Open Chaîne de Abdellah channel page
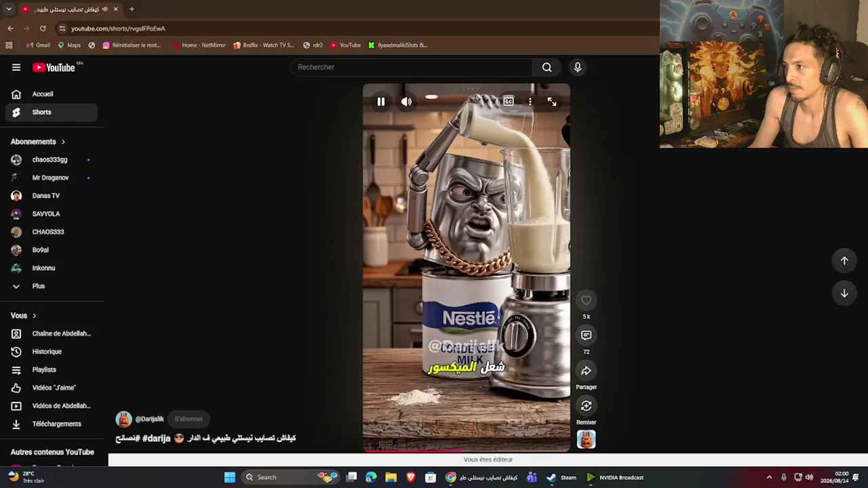The height and width of the screenshot is (488, 868). point(52,333)
